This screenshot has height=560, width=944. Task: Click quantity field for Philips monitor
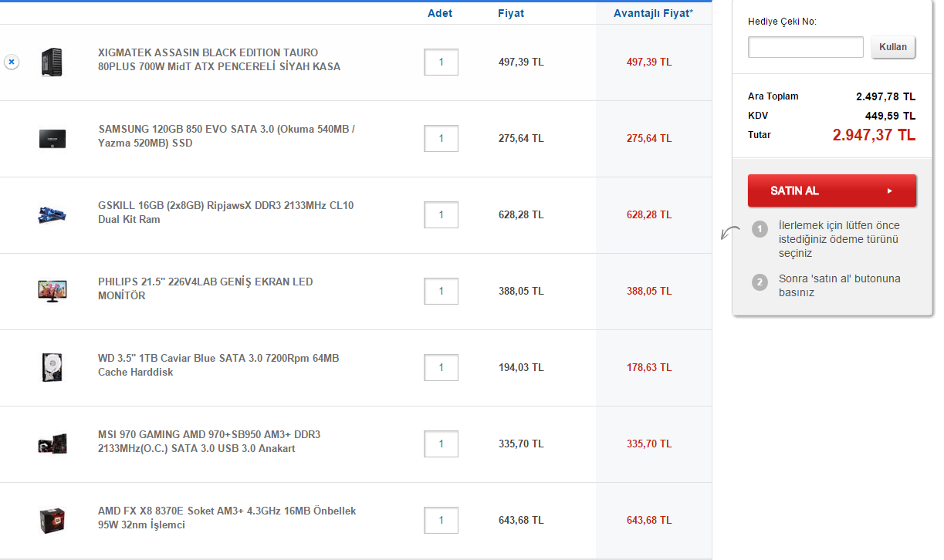click(441, 292)
